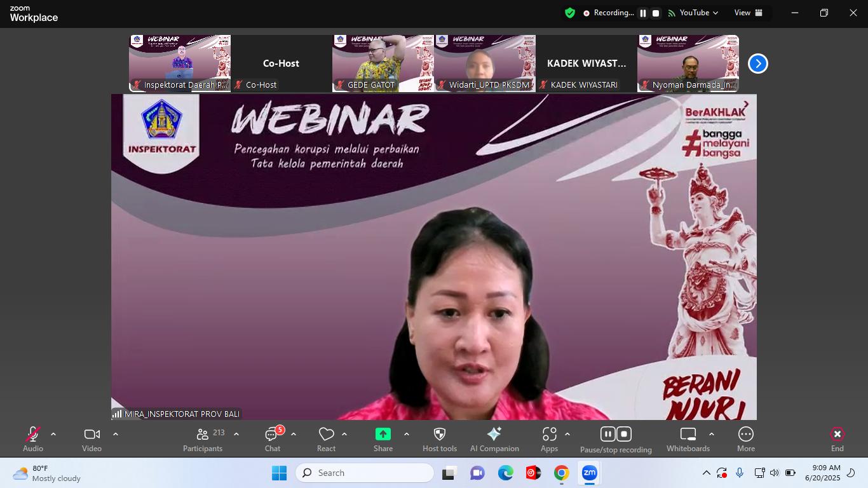This screenshot has height=488, width=868.
Task: Click the green Share screen button
Action: coord(383,439)
